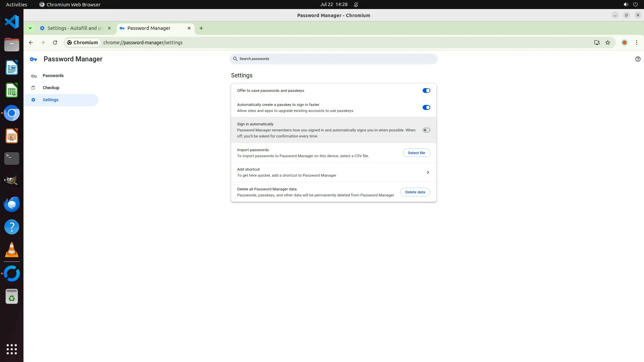Go back with the back arrow
The height and width of the screenshot is (362, 644).
[x=31, y=43]
